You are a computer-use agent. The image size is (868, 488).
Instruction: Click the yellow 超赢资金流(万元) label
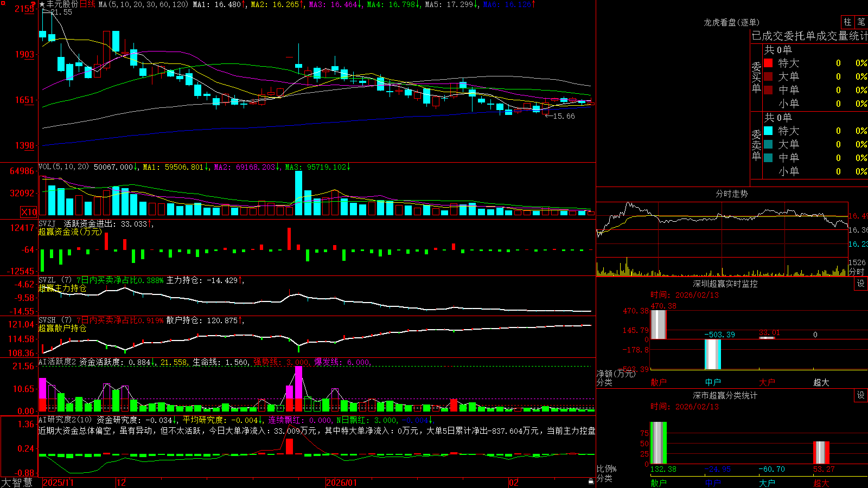(x=70, y=232)
